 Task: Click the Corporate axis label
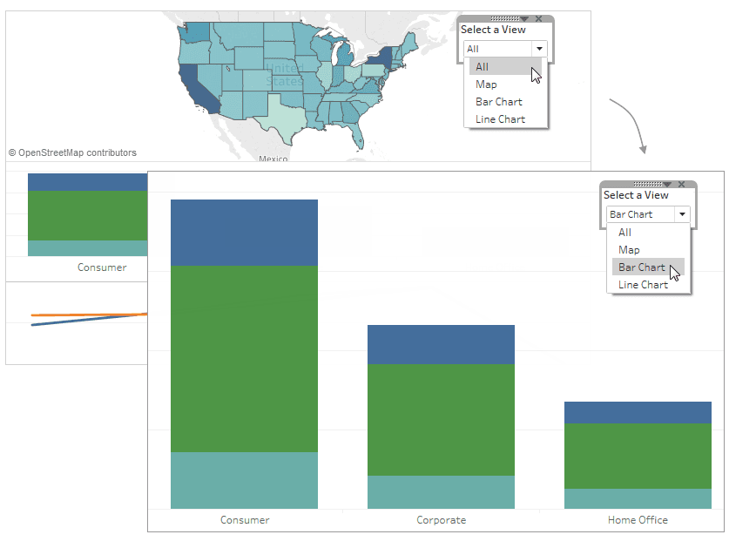(x=442, y=520)
